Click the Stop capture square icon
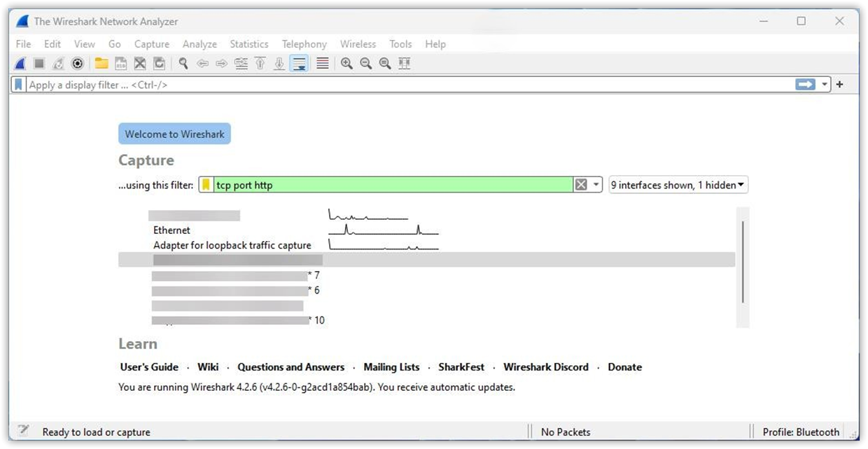Screen dimensions: 868x449 (39, 64)
